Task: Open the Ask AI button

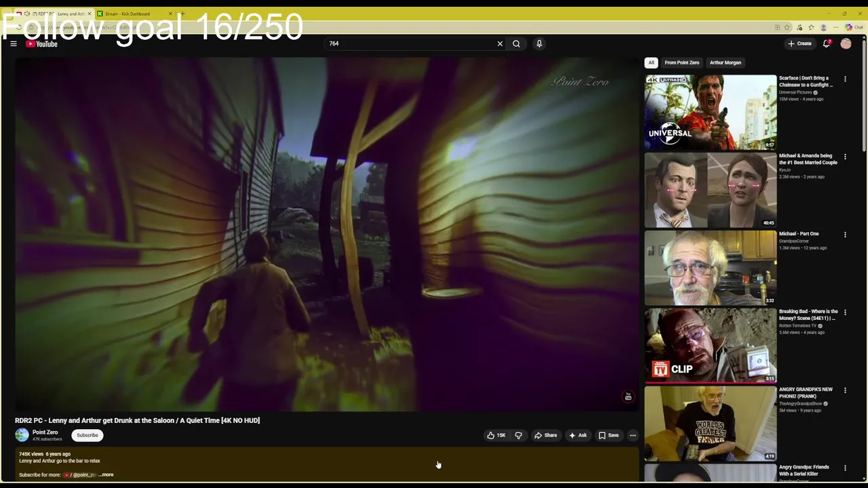Action: click(578, 435)
